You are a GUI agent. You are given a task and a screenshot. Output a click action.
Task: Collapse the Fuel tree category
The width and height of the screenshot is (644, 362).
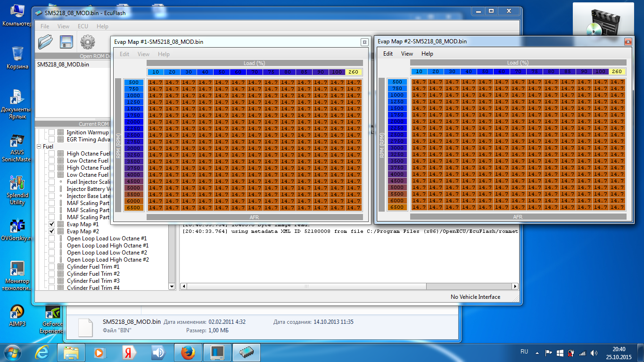pyautogui.click(x=39, y=147)
